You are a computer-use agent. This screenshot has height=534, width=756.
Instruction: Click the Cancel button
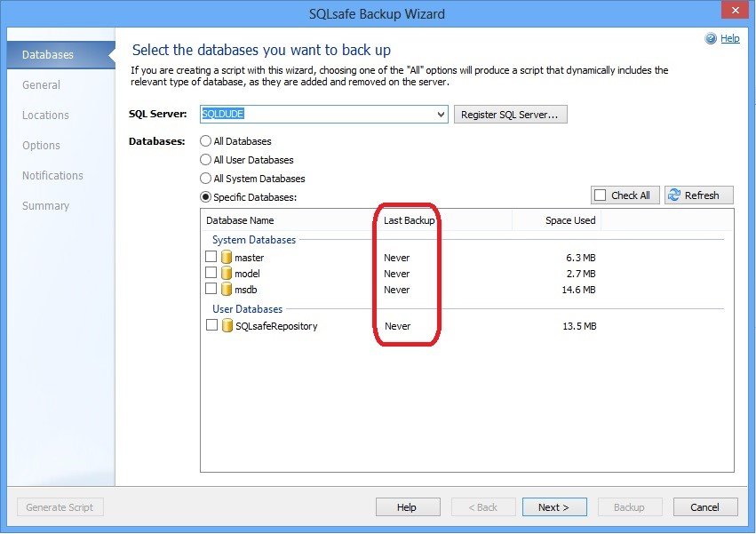pos(705,507)
